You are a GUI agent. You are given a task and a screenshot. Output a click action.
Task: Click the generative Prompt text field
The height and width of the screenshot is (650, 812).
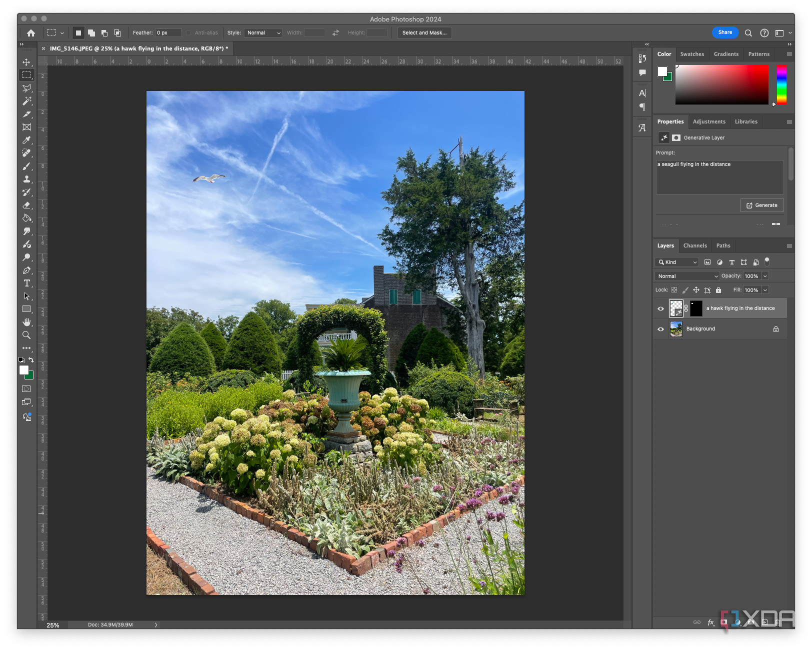click(719, 177)
